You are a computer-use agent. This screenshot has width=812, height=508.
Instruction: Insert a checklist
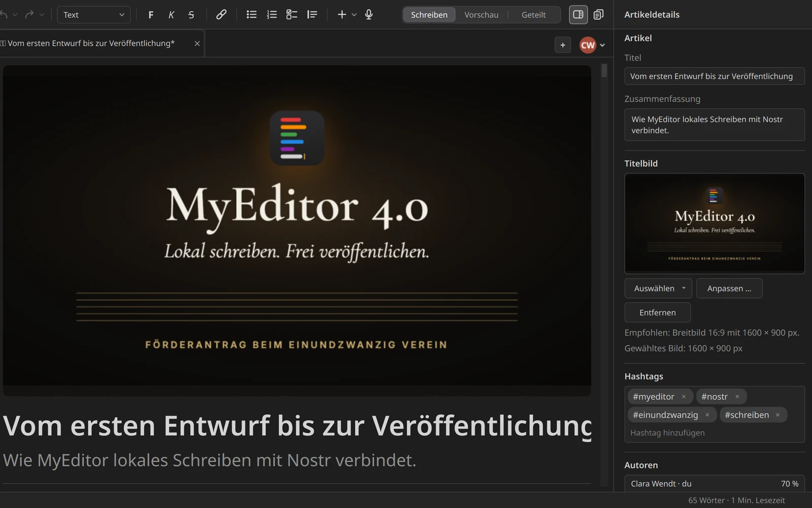coord(292,15)
